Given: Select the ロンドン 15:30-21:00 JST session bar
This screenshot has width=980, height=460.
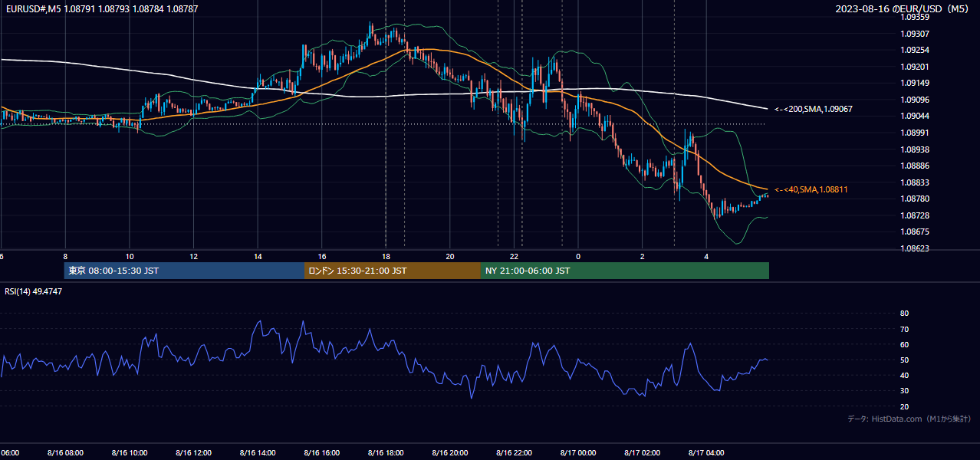Looking at the screenshot, I should [393, 271].
